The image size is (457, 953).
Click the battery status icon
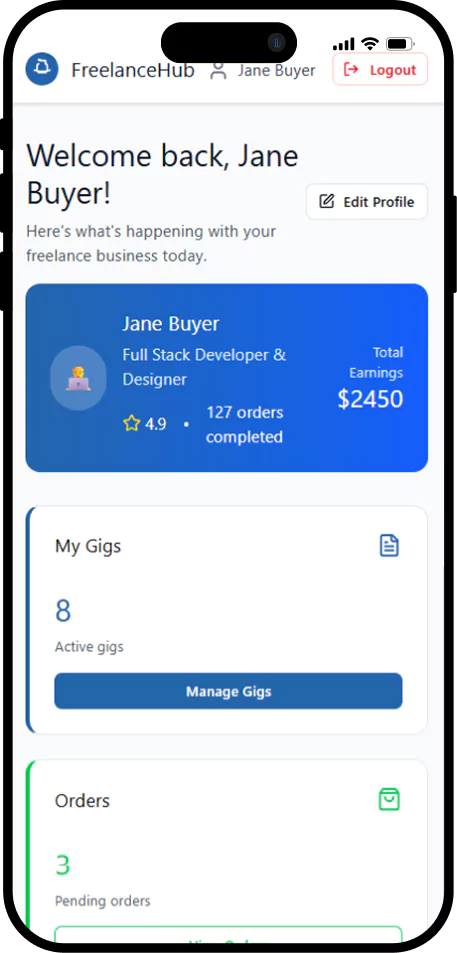coord(400,44)
